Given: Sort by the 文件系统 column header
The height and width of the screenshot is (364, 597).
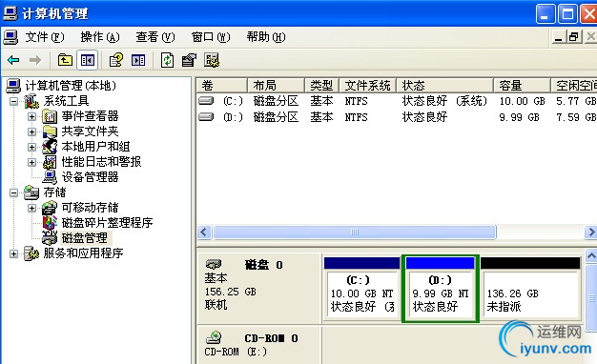Looking at the screenshot, I should pyautogui.click(x=368, y=86).
